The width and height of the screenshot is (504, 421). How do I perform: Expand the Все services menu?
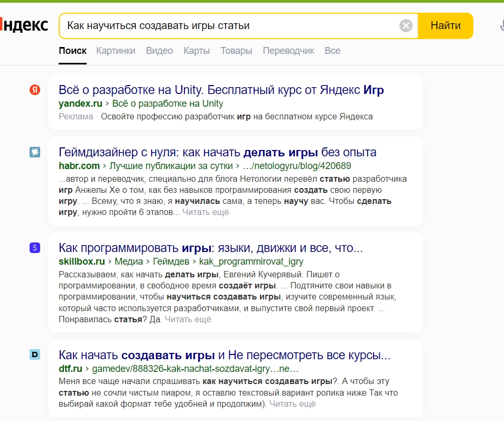click(x=332, y=51)
